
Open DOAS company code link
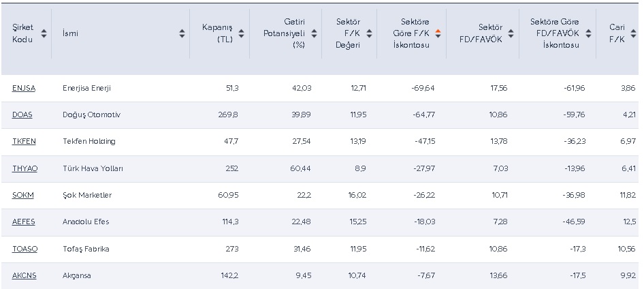22,115
